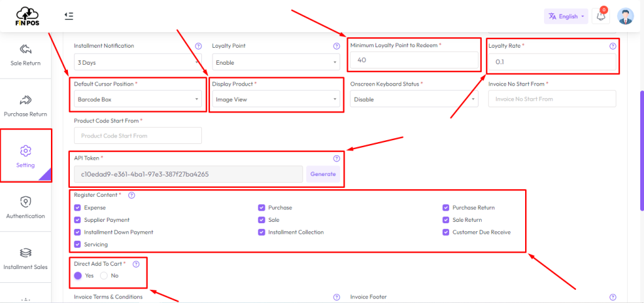Open the Onscreen Keyboard Status dropdown
Viewport: 644px width, 303px height.
(414, 99)
